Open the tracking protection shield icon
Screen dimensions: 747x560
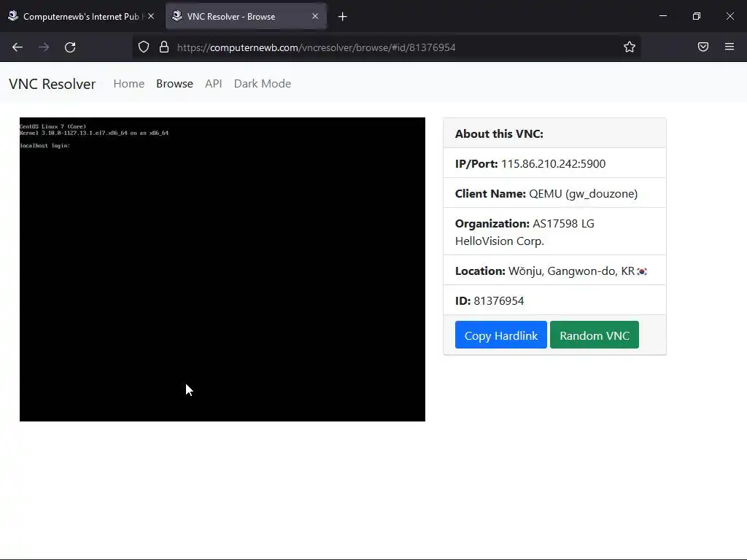pyautogui.click(x=144, y=47)
